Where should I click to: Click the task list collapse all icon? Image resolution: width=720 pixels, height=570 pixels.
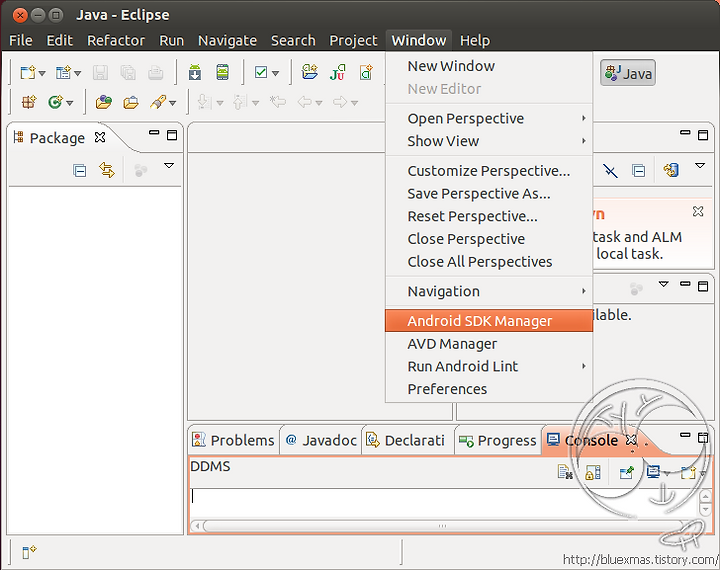(x=638, y=171)
